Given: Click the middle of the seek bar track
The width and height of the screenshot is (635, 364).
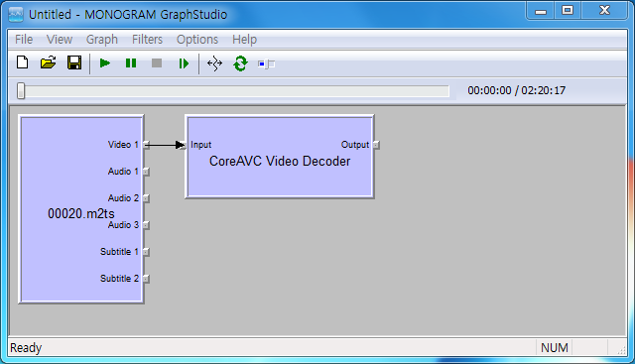Looking at the screenshot, I should coord(233,91).
